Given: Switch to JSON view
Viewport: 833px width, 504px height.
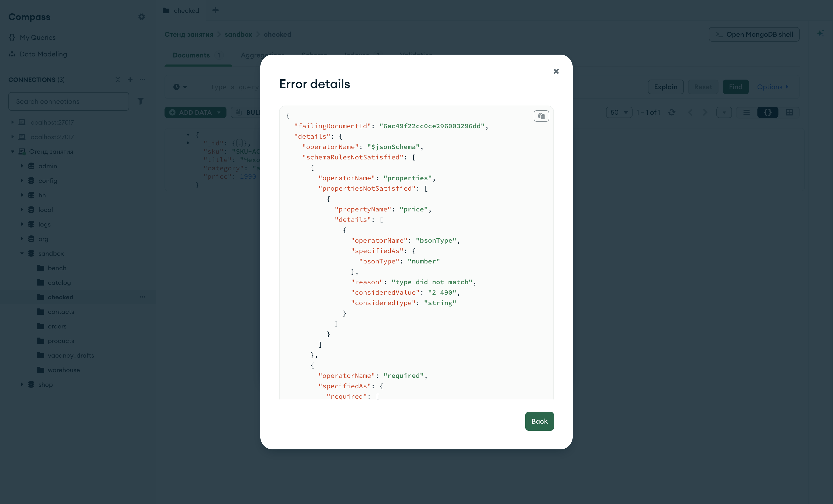Looking at the screenshot, I should tap(768, 113).
